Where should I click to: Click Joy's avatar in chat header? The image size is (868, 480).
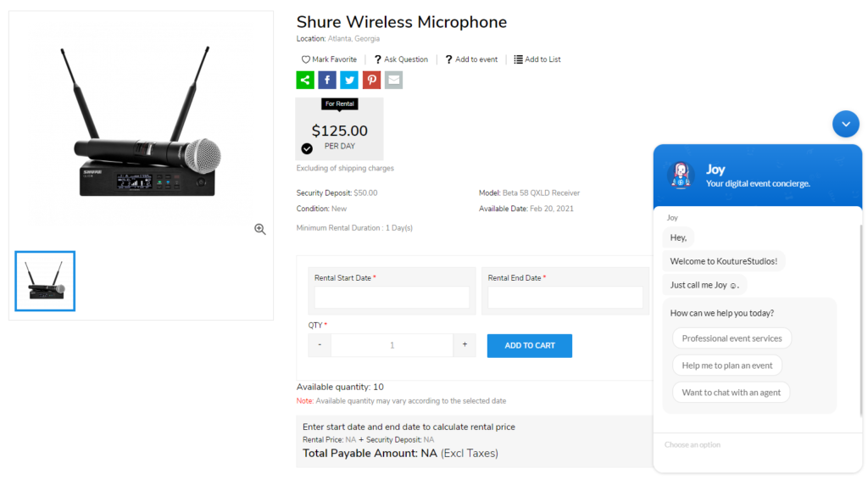click(x=681, y=176)
